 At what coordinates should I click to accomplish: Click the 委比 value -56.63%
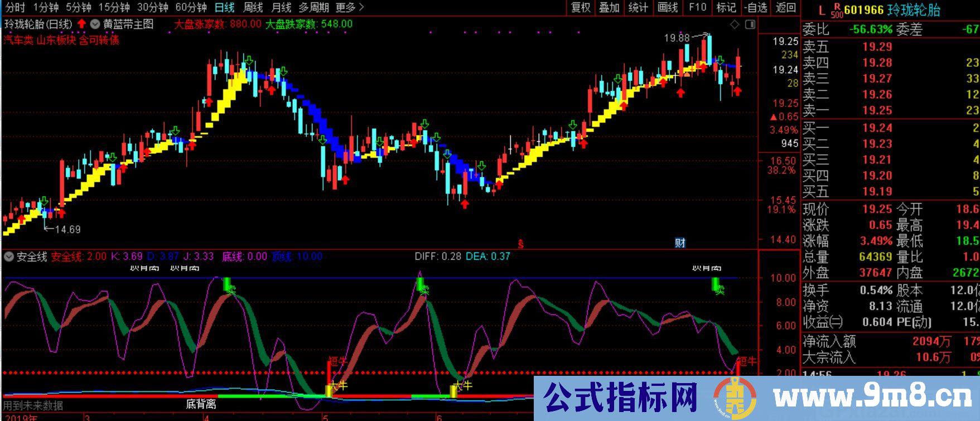pyautogui.click(x=871, y=30)
